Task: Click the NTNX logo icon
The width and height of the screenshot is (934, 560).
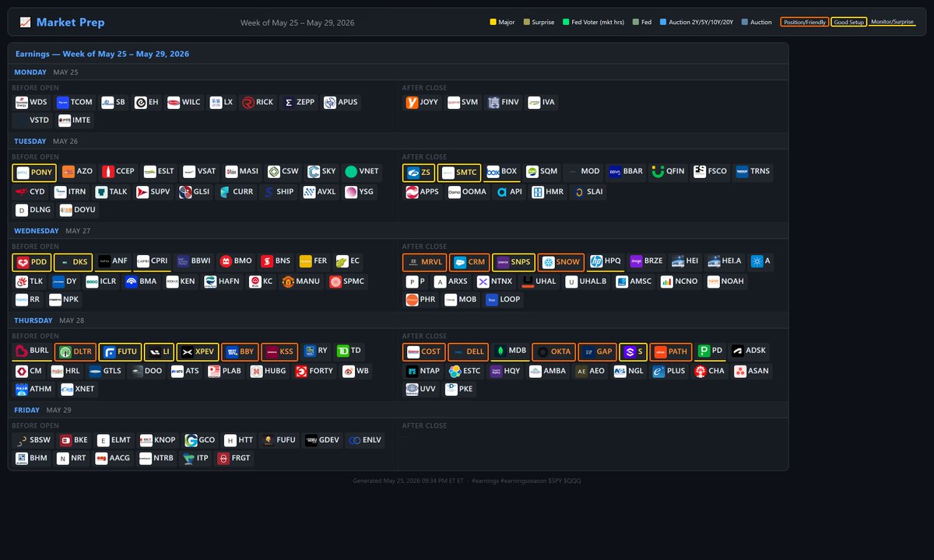Action: [483, 282]
